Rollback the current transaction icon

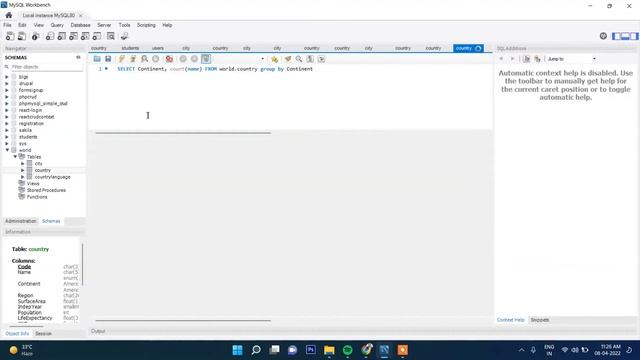[x=194, y=59]
